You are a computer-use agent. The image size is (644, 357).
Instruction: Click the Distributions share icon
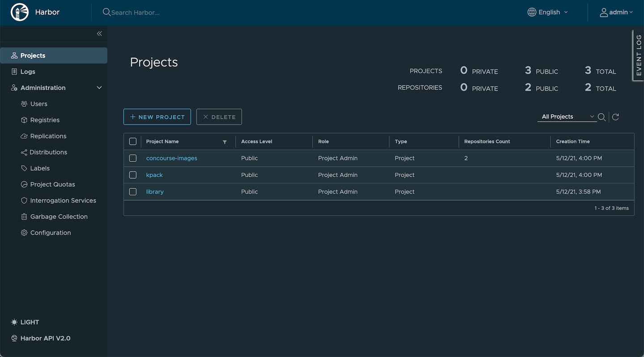click(24, 152)
